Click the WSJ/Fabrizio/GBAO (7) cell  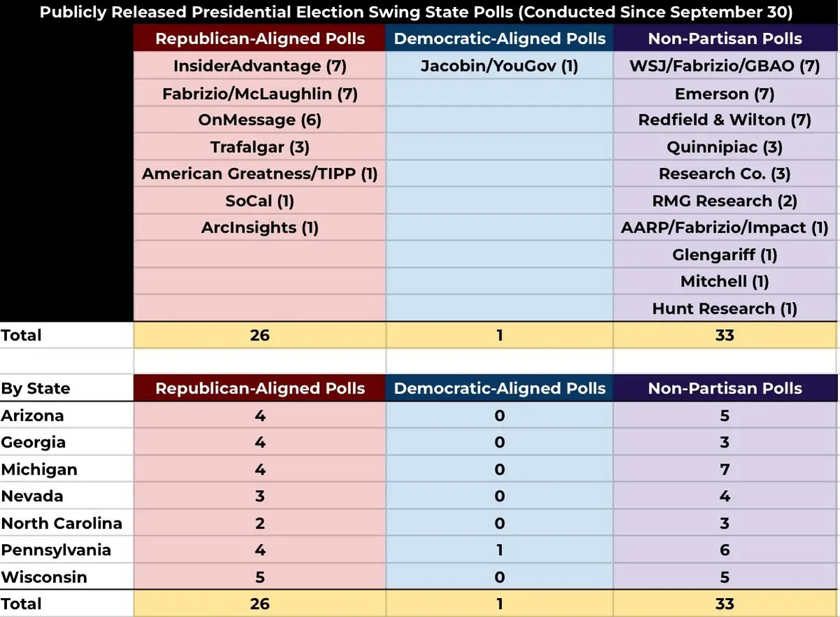[724, 67]
